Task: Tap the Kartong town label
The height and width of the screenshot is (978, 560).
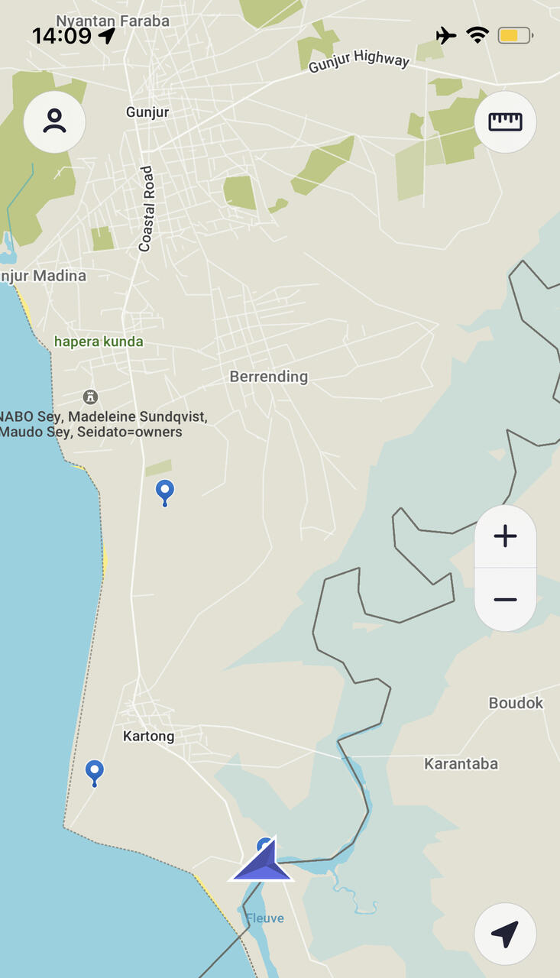Action: (148, 737)
